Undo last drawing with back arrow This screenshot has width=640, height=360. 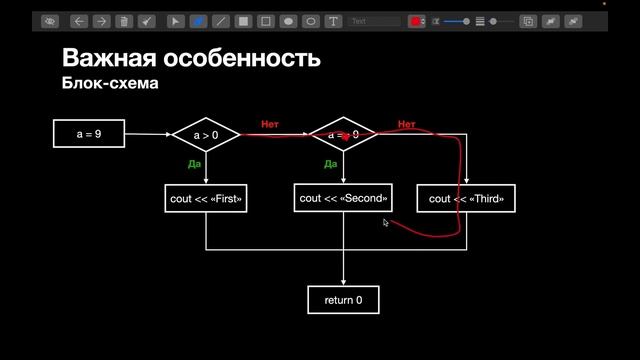pos(79,21)
